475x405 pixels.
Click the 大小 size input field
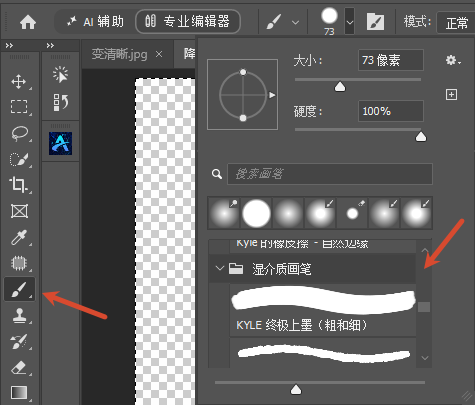(x=391, y=60)
